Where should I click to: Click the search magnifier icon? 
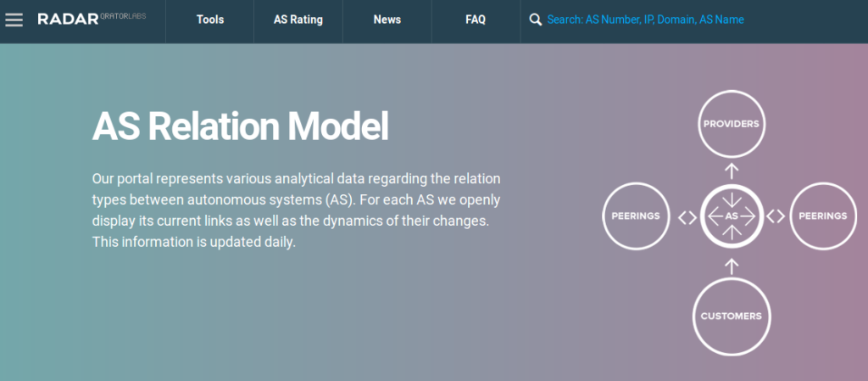coord(535,20)
